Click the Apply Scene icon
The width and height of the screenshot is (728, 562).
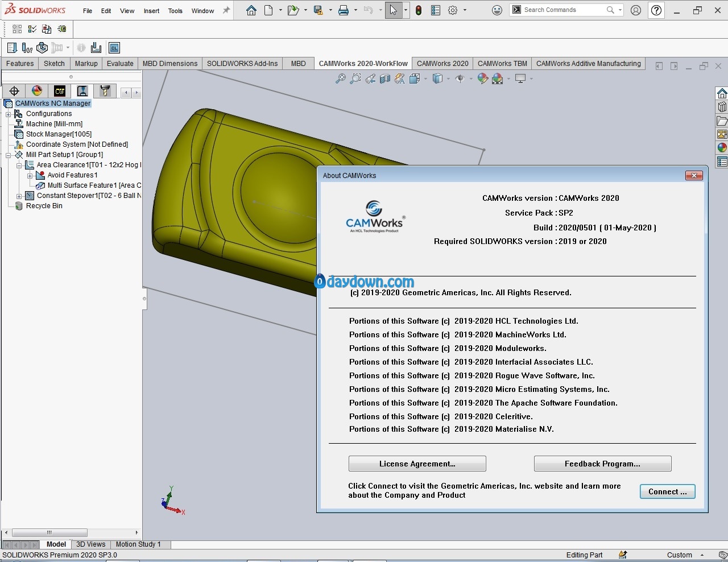[x=498, y=79]
